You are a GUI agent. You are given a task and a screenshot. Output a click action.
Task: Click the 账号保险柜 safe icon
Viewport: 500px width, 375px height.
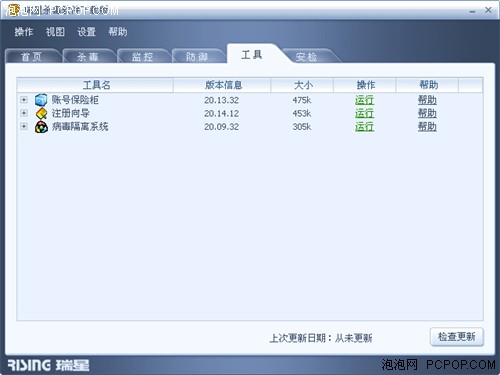41,100
